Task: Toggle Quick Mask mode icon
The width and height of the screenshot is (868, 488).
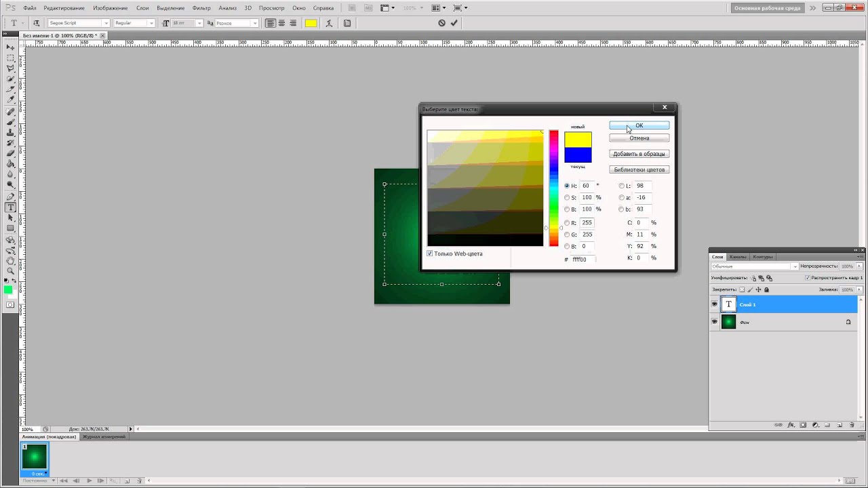Action: (x=10, y=305)
